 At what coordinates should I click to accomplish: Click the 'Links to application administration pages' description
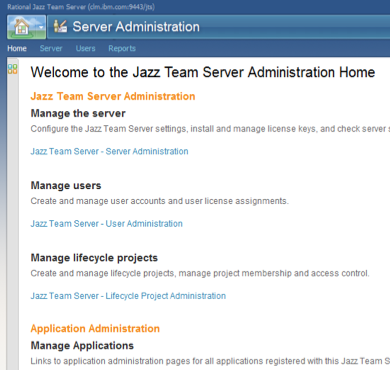210,361
